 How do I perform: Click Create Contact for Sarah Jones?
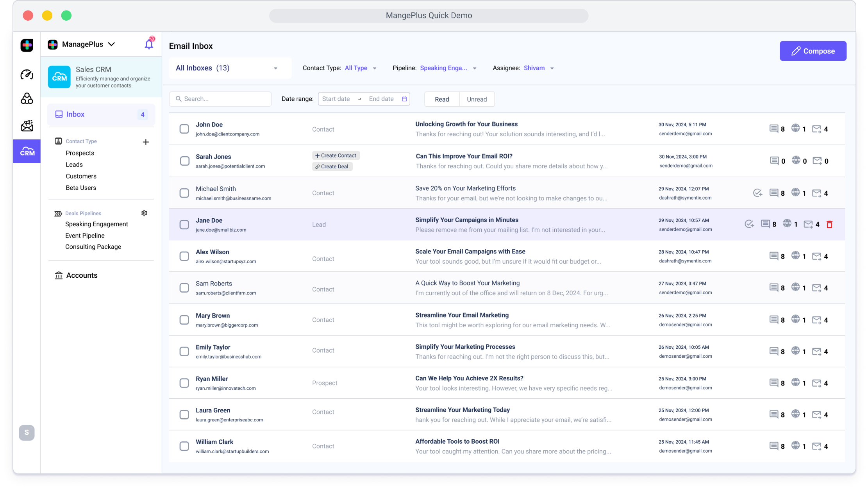click(x=336, y=155)
